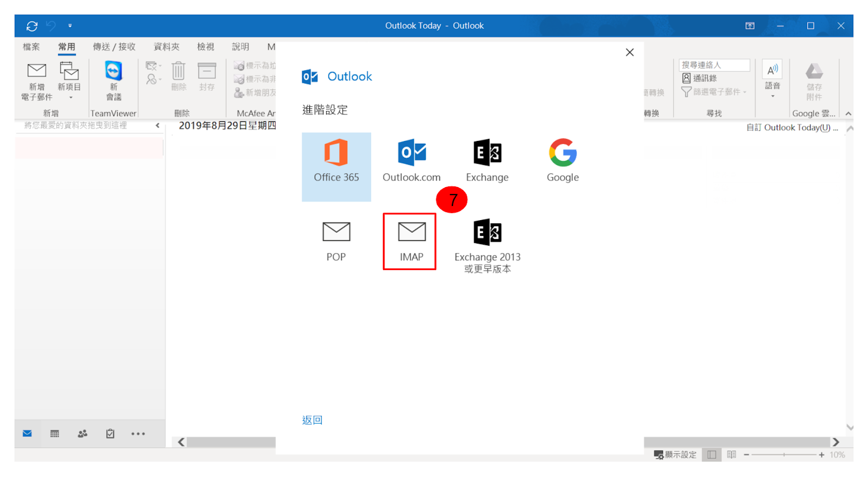Image resolution: width=868 pixels, height=488 pixels.
Task: Open the 通訊錄 address book
Action: tap(700, 78)
